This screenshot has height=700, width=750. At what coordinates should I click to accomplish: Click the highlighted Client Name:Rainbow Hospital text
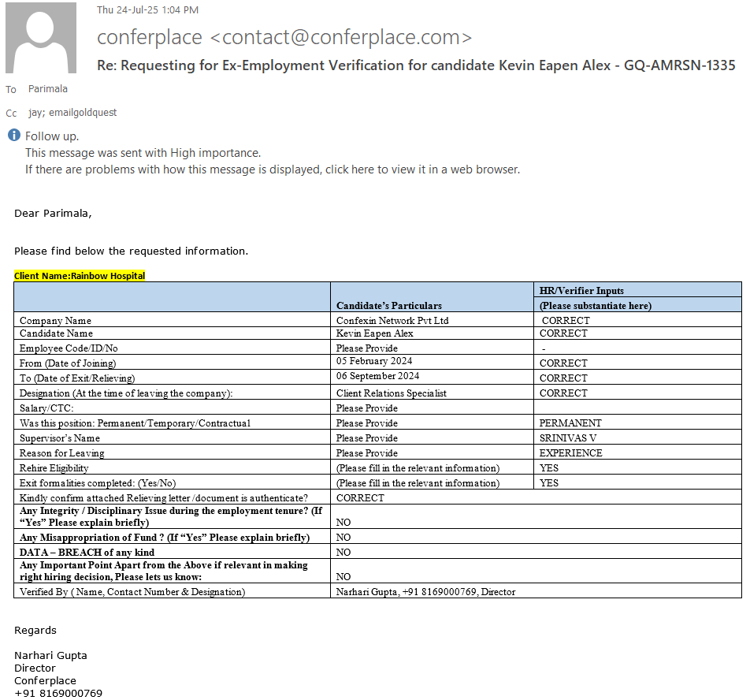(x=80, y=276)
